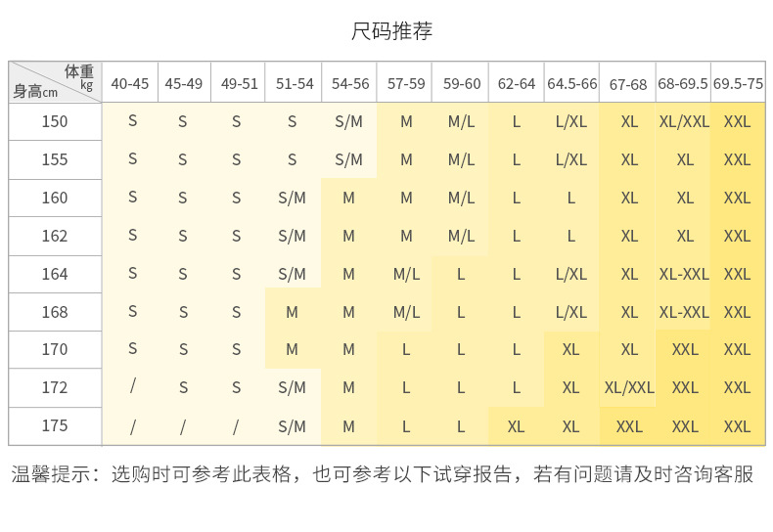
Task: Select the 49-51 weight column header
Action: tap(239, 84)
